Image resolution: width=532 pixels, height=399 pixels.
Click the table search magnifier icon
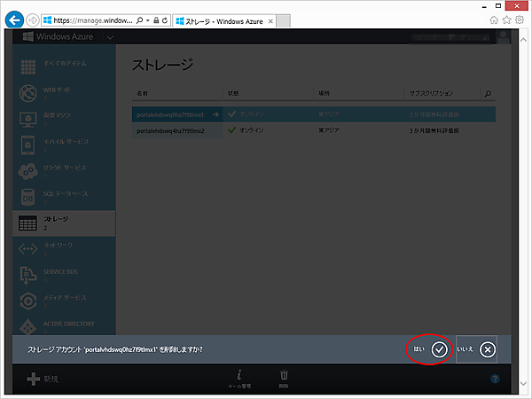[x=488, y=94]
